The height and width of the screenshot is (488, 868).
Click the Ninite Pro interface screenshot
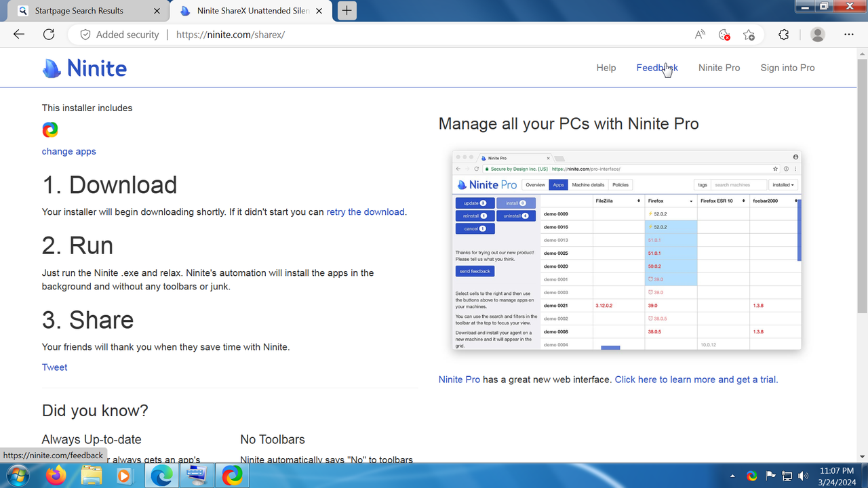coord(627,250)
